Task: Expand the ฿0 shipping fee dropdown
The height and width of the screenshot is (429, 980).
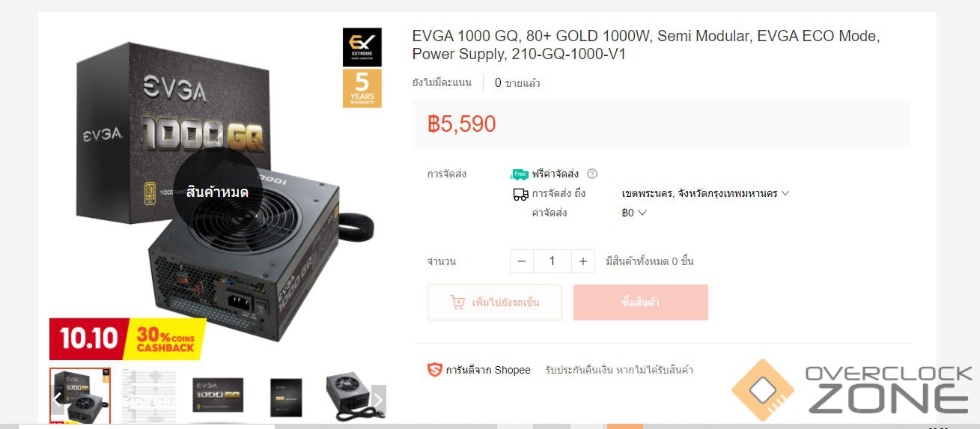Action: (634, 213)
